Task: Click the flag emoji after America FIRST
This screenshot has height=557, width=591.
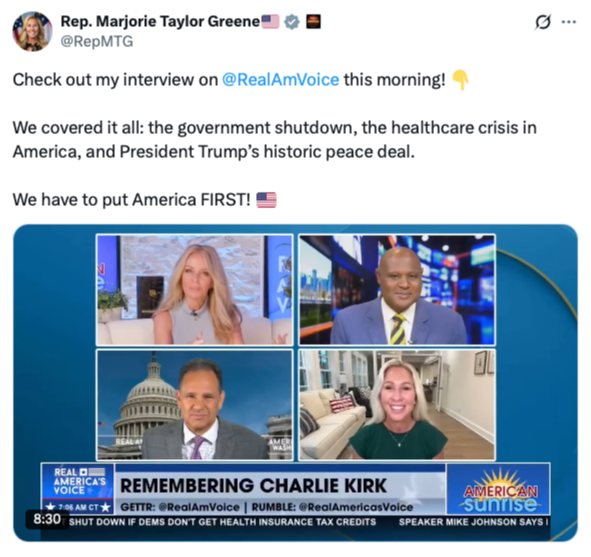Action: (266, 200)
